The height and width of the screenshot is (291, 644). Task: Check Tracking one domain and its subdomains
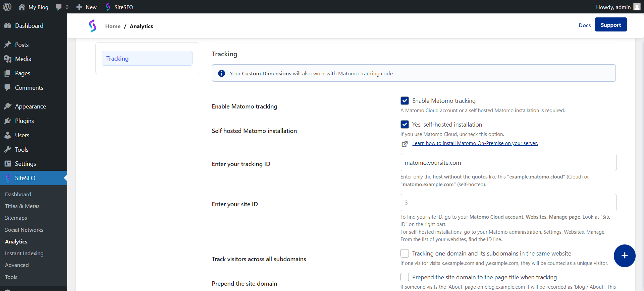(x=405, y=253)
